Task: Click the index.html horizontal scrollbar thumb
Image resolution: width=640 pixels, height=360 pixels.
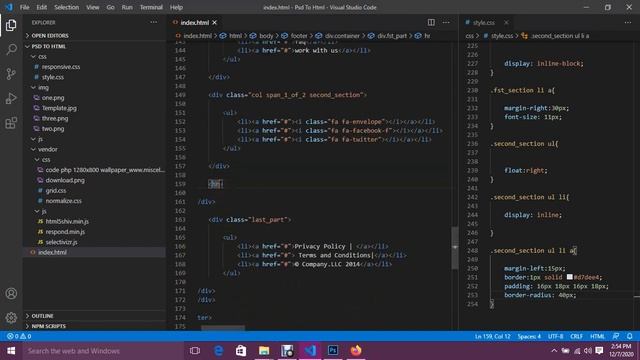Action: (x=223, y=328)
